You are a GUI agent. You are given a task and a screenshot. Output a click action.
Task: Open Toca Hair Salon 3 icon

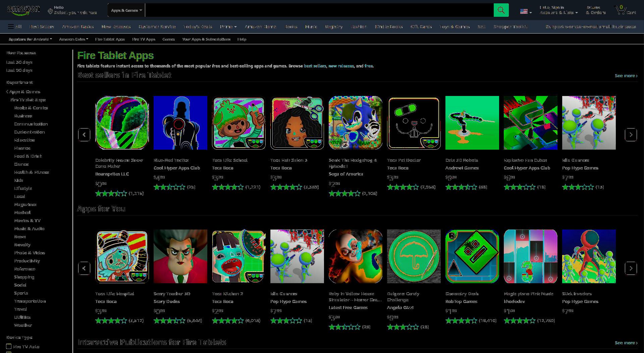tap(297, 123)
